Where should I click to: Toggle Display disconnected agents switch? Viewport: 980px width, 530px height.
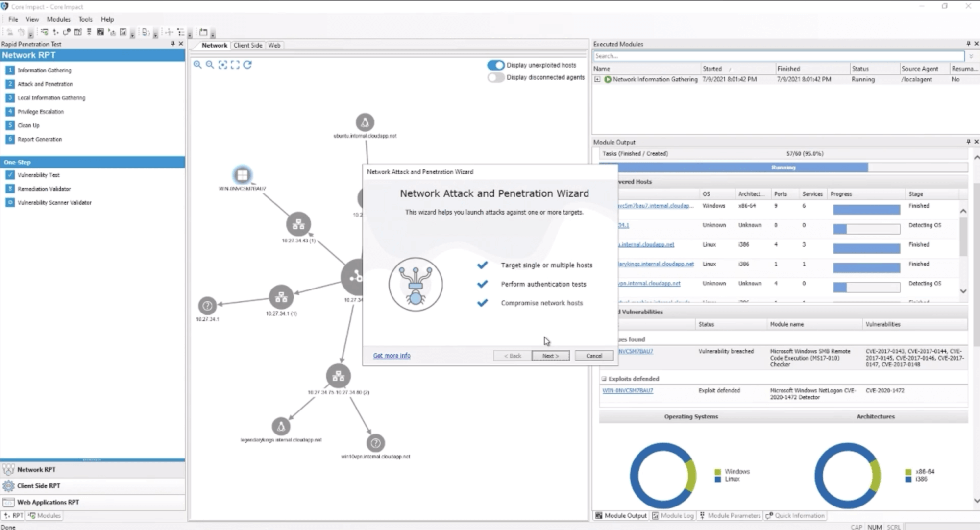495,77
